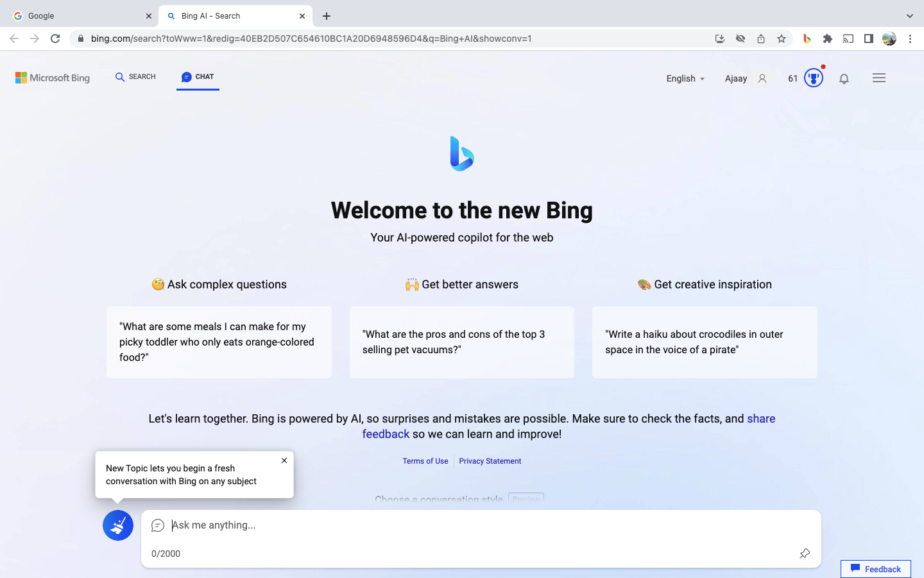Screen dimensions: 924x578
Task: Click the 61 rewards points count
Action: 793,78
